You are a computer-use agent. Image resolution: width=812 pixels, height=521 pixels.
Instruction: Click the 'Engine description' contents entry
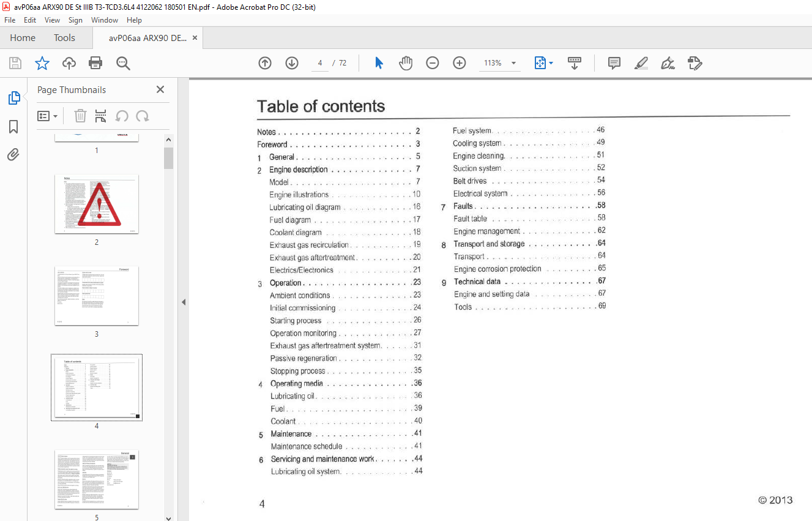point(299,170)
